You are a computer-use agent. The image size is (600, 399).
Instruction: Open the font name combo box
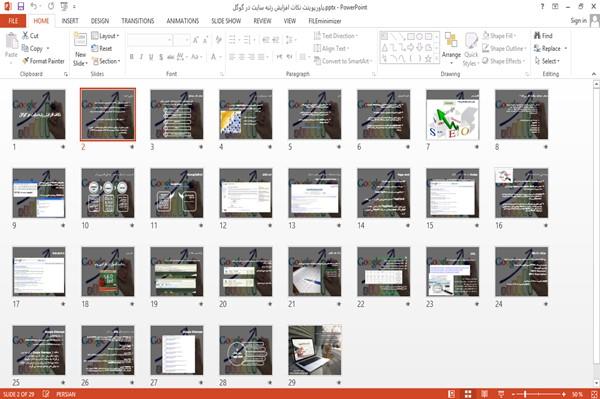(149, 40)
